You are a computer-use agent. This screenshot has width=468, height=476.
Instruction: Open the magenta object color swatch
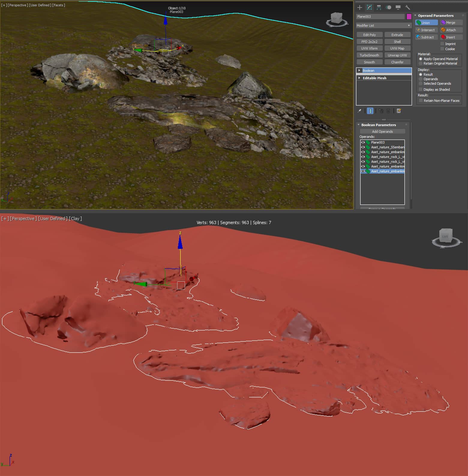409,17
